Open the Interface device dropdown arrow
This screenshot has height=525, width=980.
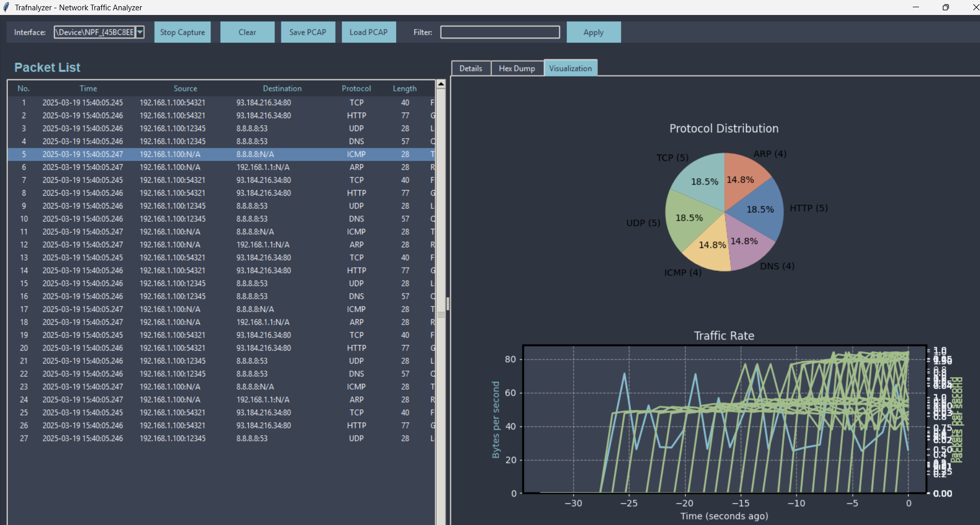[x=140, y=32]
